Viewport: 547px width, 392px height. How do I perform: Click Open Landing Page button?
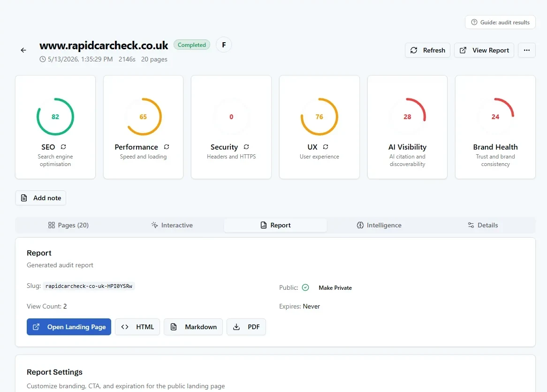[68, 327]
